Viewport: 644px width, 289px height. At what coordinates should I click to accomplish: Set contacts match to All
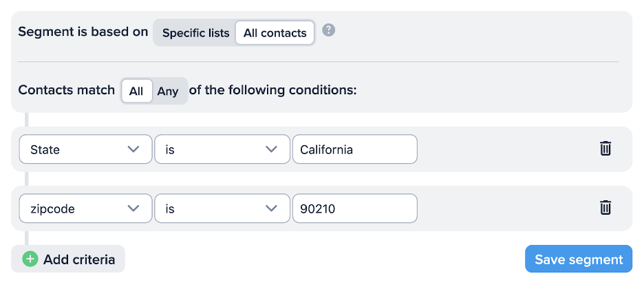coord(136,91)
